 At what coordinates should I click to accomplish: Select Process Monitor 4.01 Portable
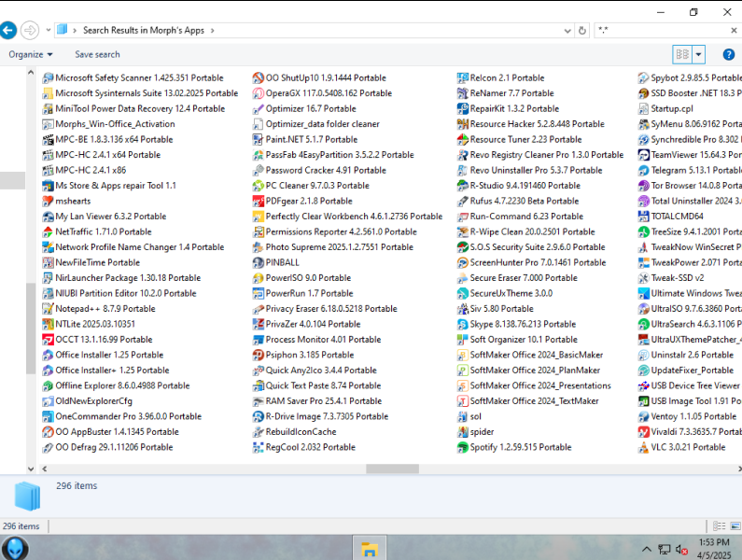(x=316, y=340)
